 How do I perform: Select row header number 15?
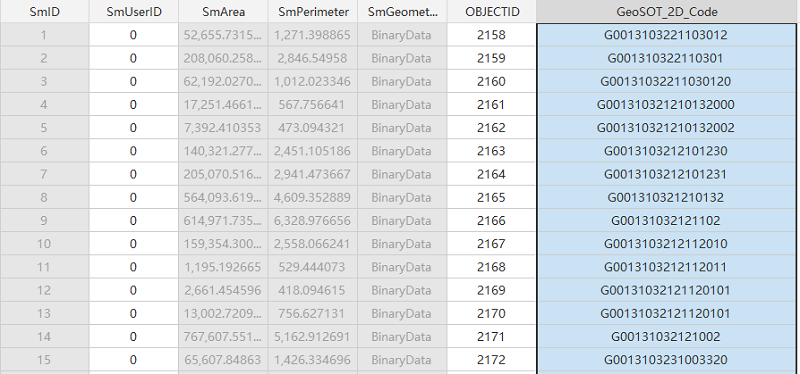tap(44, 360)
